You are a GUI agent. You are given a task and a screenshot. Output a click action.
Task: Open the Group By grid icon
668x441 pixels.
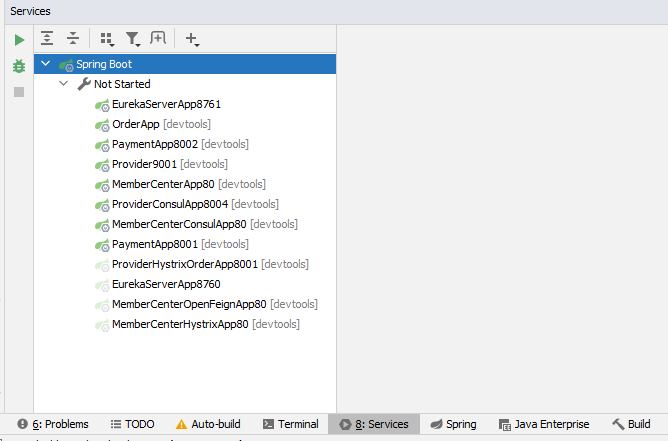(x=107, y=39)
